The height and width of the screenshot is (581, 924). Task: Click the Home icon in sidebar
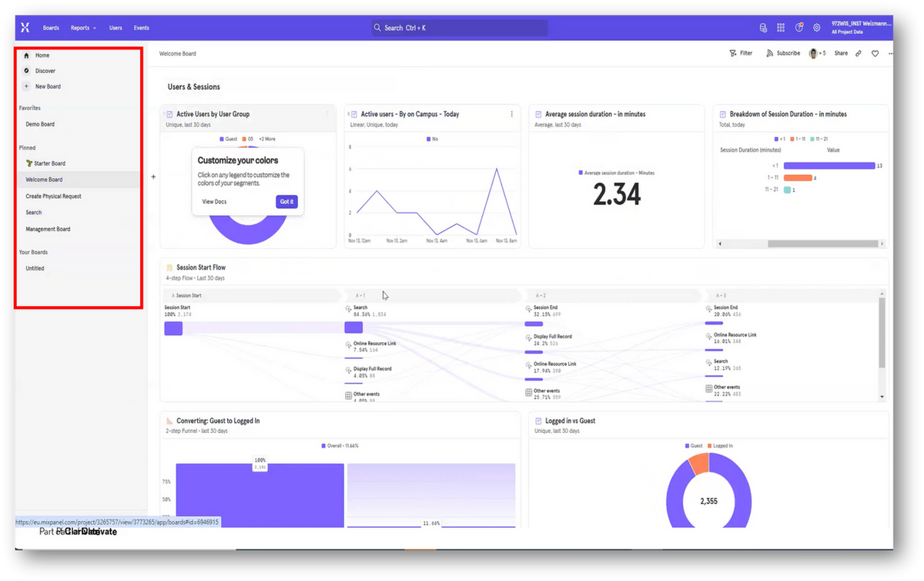click(27, 55)
